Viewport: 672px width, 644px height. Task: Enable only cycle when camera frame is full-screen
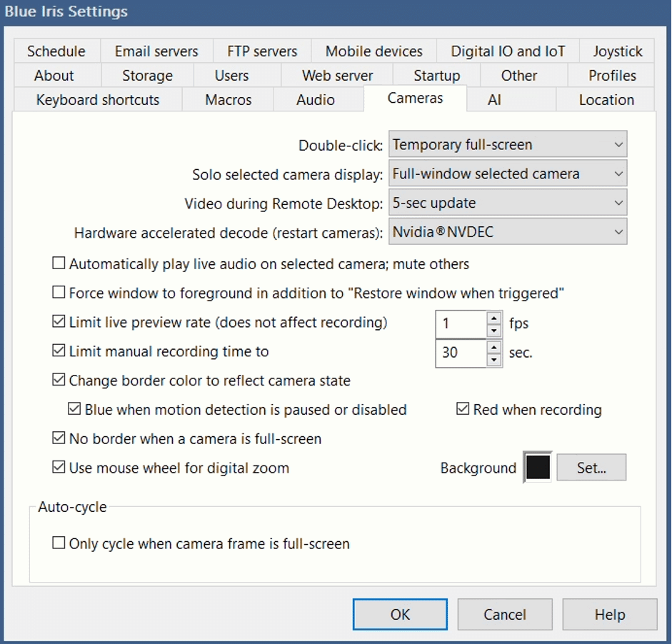pyautogui.click(x=59, y=543)
